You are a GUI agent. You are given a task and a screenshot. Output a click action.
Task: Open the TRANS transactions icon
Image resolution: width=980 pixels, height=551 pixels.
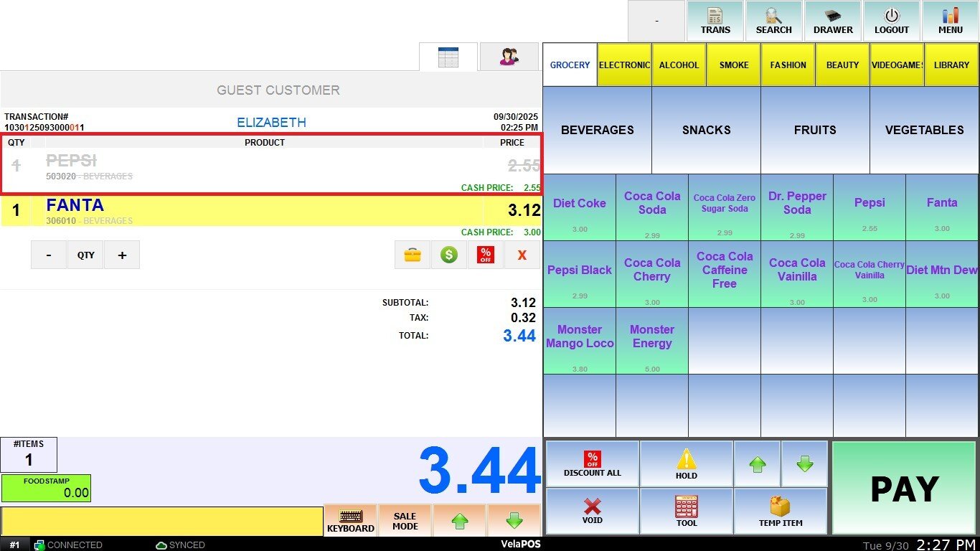715,21
